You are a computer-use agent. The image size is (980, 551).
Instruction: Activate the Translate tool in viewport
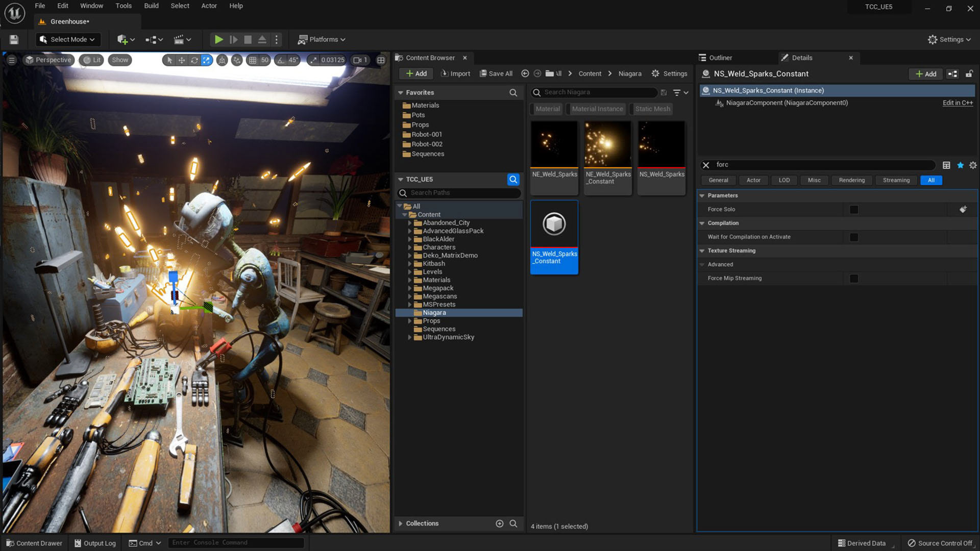tap(182, 60)
